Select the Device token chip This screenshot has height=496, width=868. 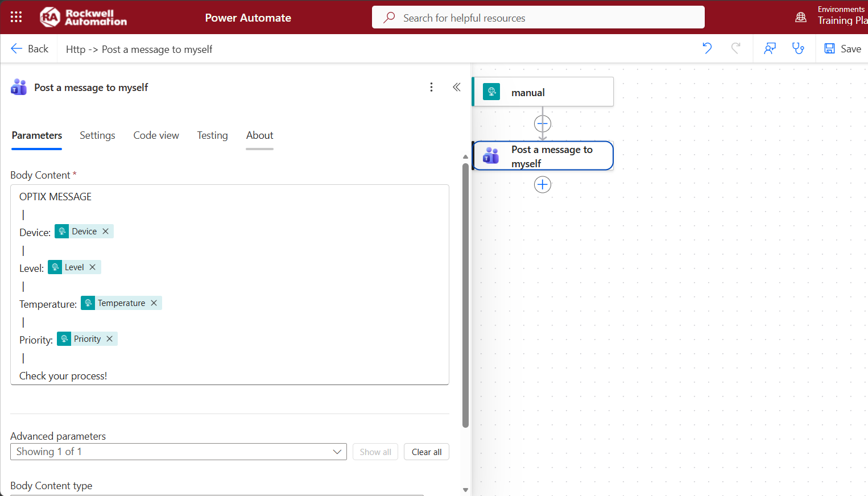(84, 232)
